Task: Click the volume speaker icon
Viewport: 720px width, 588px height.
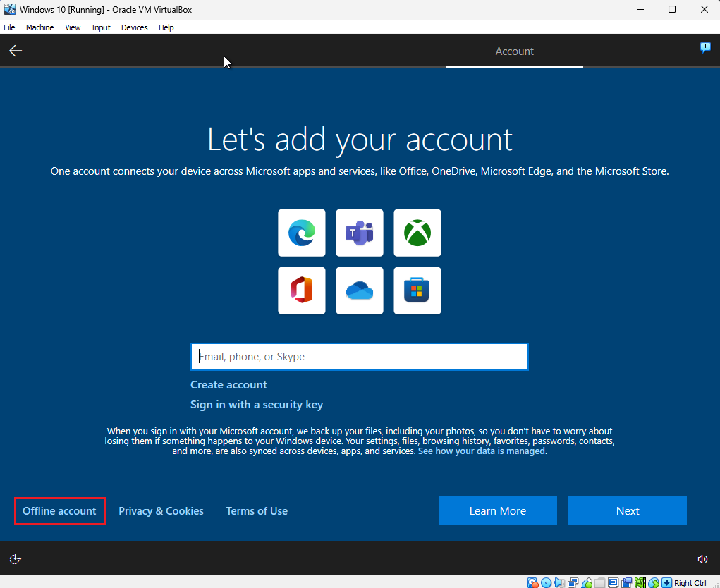Action: [x=702, y=558]
